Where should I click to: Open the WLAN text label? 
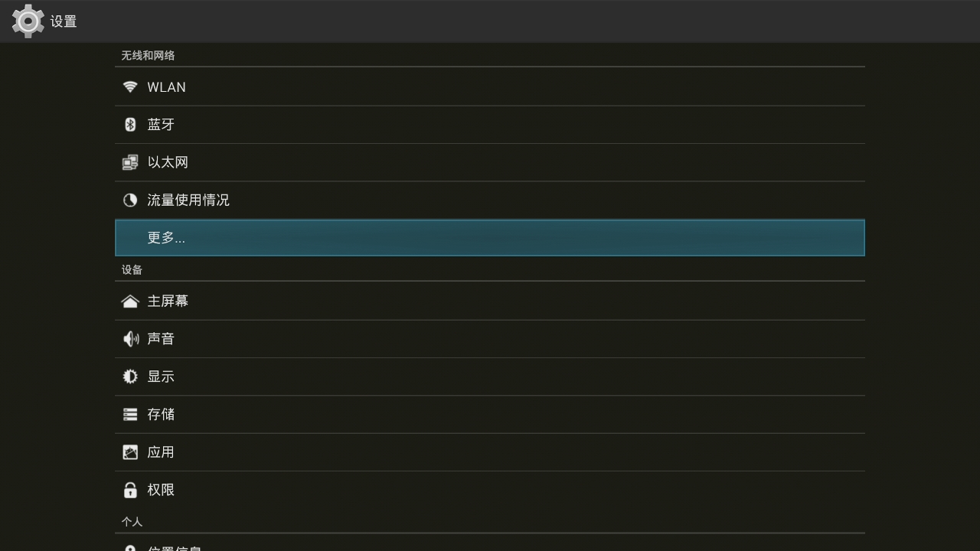[x=166, y=87]
